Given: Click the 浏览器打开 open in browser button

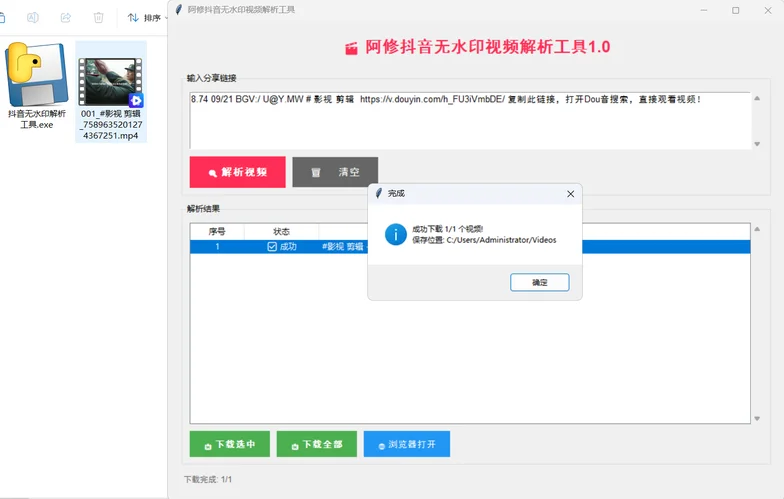Looking at the screenshot, I should tap(406, 444).
